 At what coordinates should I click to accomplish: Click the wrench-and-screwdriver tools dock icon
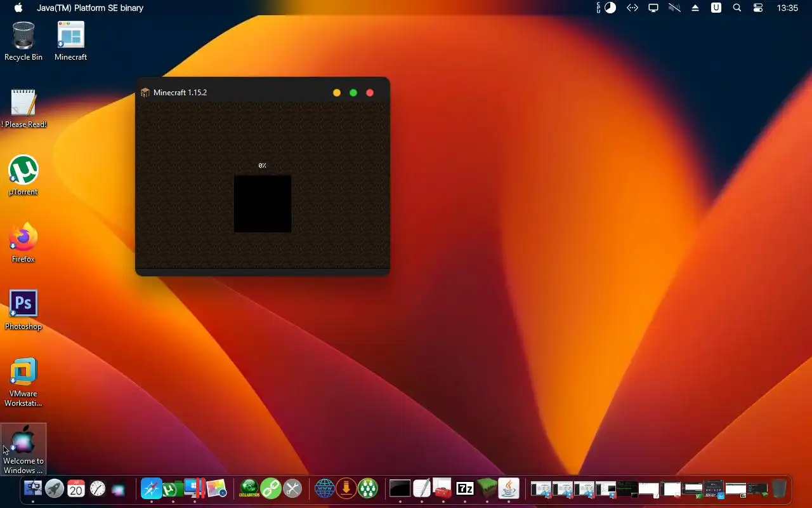point(292,488)
